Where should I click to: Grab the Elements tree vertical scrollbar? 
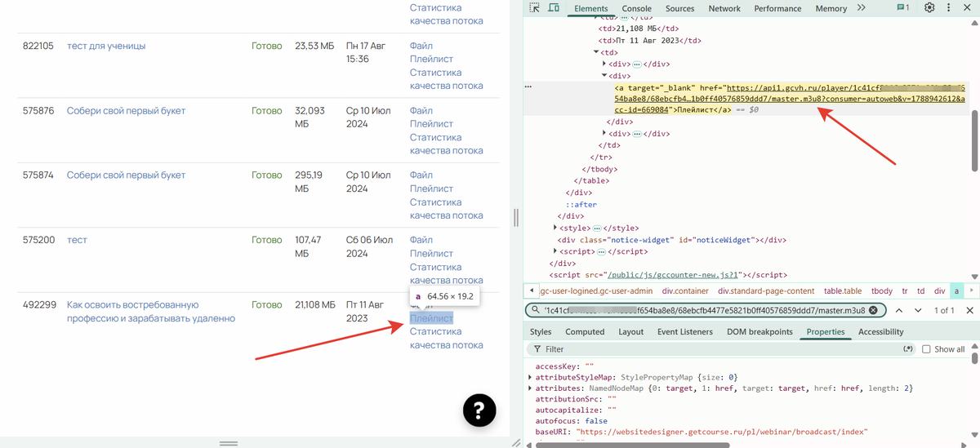pos(976,139)
